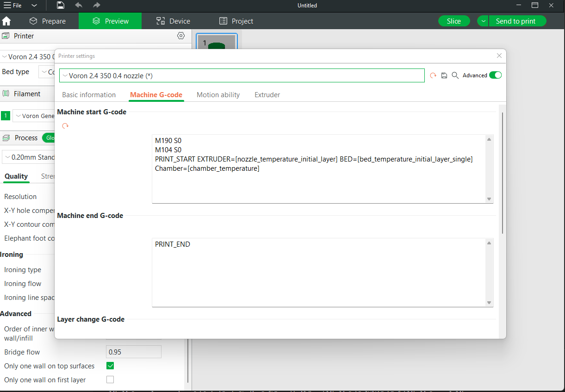Click the save icon in title bar
Viewport: 565px width, 392px height.
61,5
